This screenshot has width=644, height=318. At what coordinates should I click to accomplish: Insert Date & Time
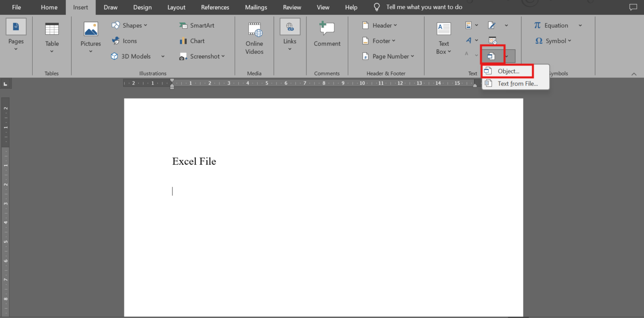tap(492, 40)
